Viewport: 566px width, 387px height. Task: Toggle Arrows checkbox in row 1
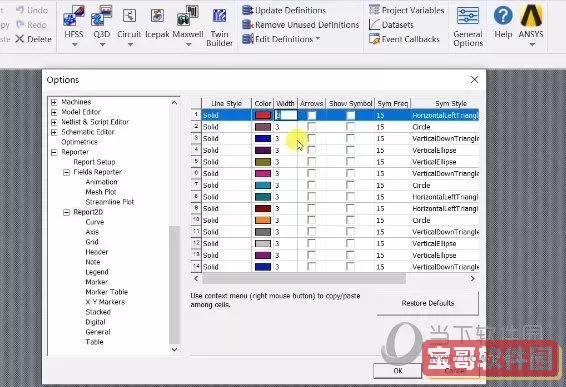(x=312, y=115)
